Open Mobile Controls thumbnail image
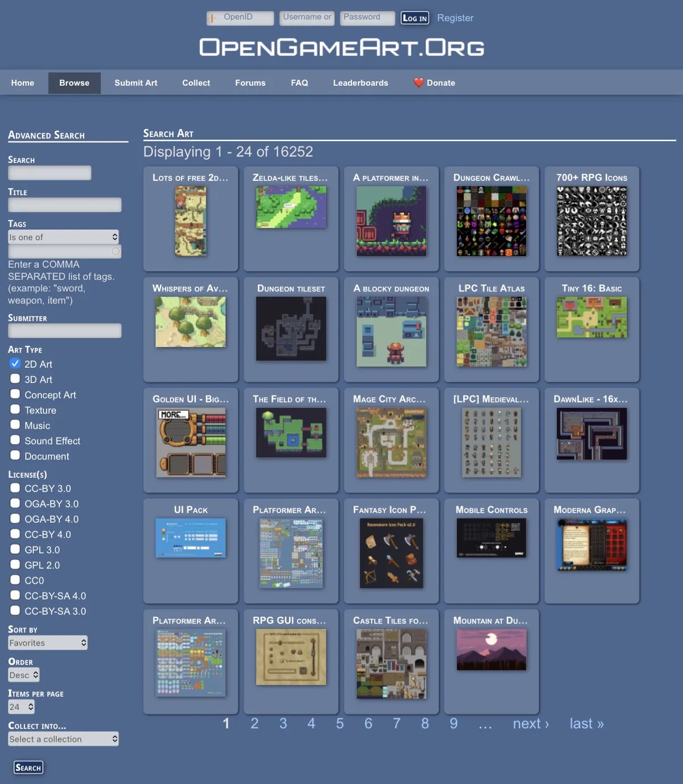This screenshot has height=784, width=683. [x=491, y=538]
